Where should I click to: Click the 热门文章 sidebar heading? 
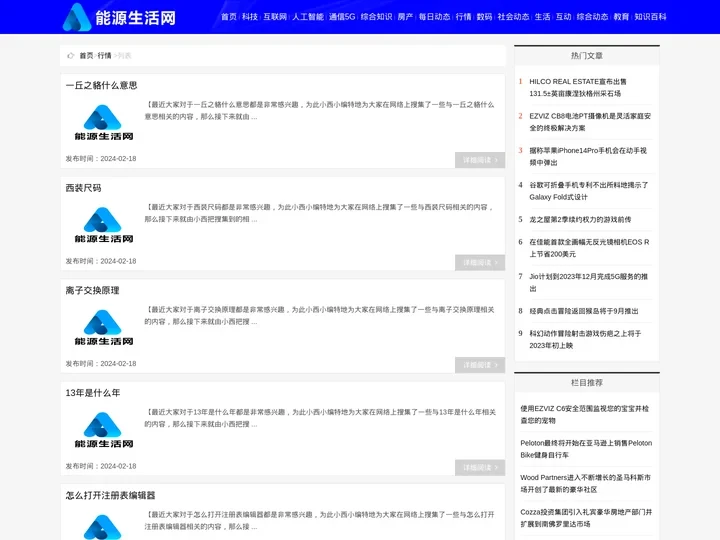coord(587,56)
